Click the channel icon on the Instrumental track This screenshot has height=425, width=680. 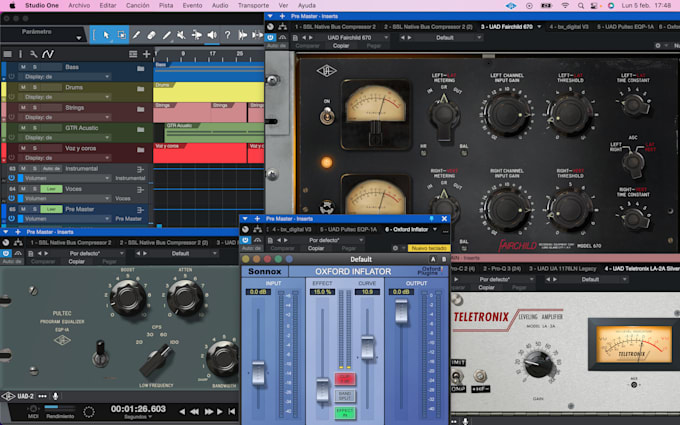[141, 169]
